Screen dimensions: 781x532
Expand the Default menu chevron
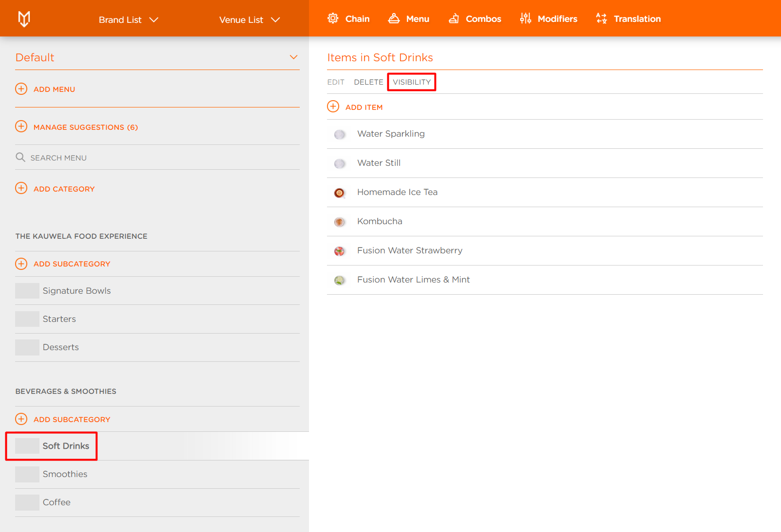tap(293, 57)
